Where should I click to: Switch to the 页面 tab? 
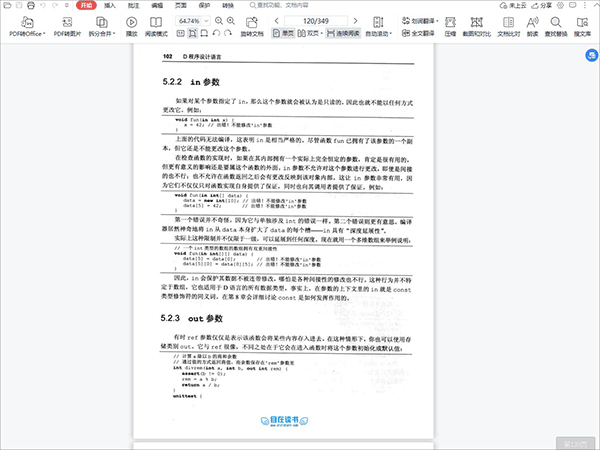181,5
